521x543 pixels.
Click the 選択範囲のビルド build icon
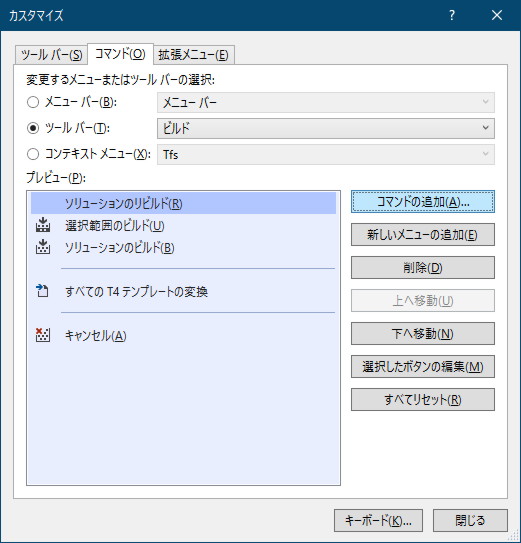43,225
